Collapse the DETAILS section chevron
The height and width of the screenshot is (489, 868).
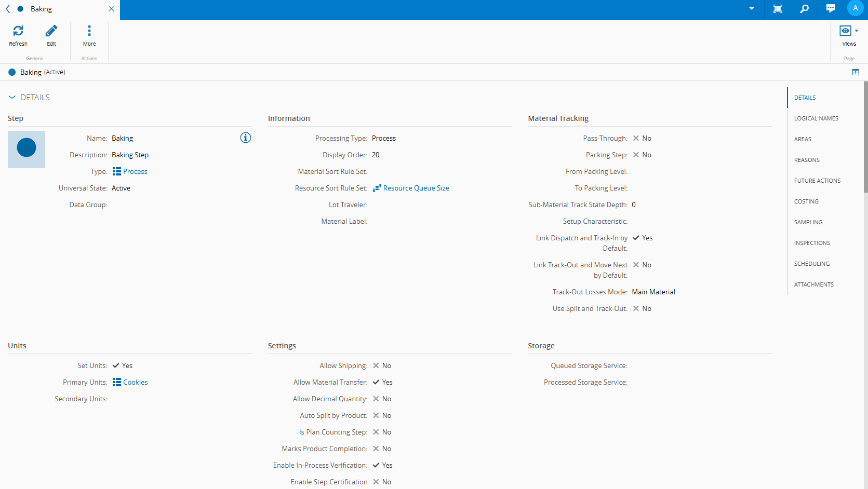(12, 98)
